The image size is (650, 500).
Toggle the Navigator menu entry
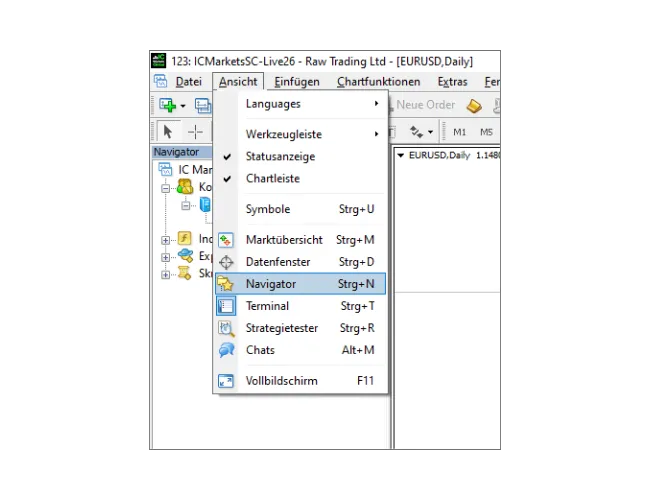(301, 284)
